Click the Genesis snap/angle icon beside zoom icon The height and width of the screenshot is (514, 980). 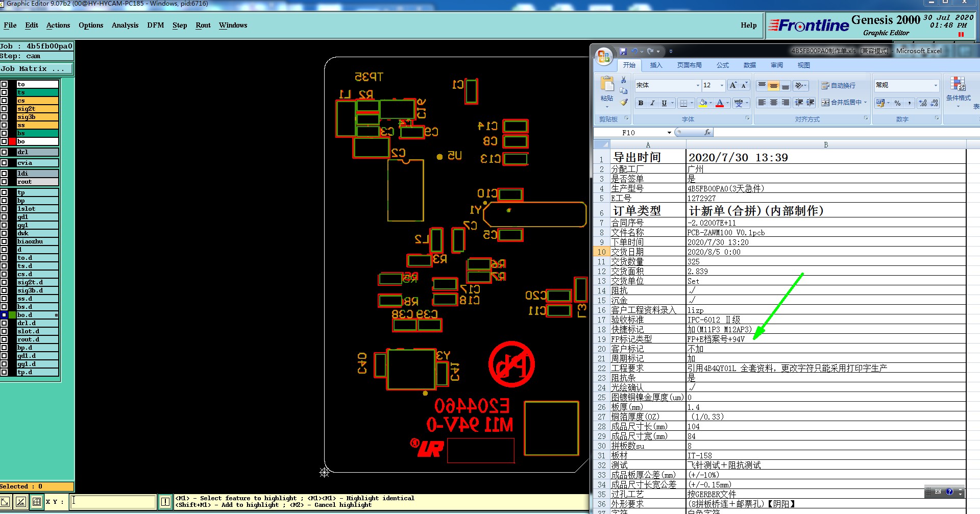[21, 502]
